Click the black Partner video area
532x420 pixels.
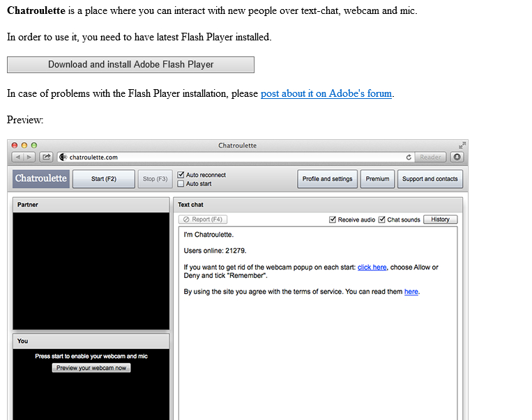[91, 271]
